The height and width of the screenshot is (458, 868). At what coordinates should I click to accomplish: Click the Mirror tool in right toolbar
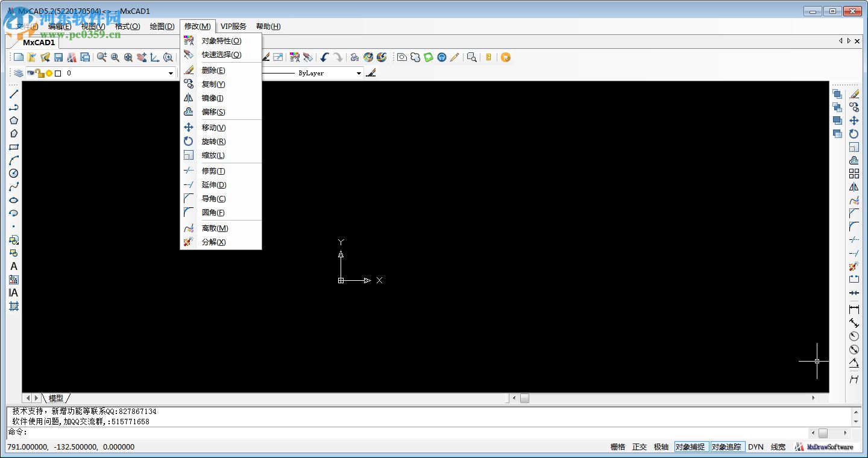point(854,187)
